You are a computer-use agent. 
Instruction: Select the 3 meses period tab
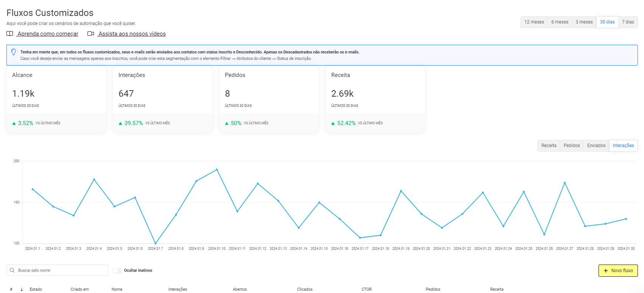[584, 22]
